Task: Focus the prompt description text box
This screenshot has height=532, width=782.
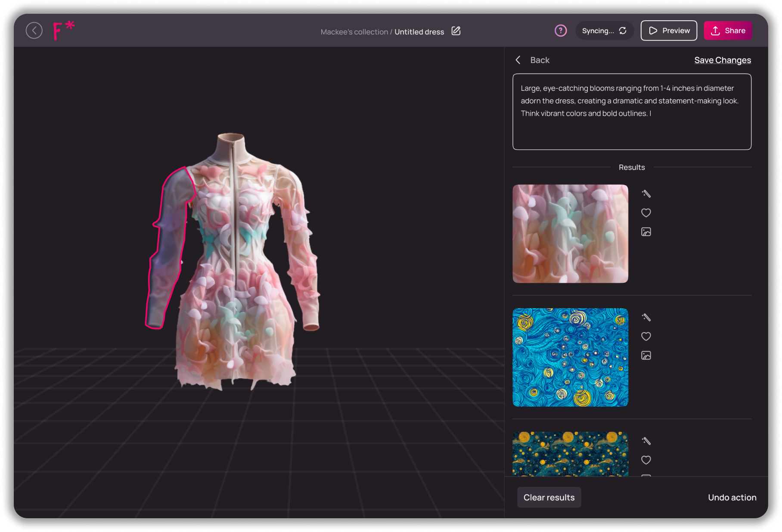Action: (x=632, y=112)
